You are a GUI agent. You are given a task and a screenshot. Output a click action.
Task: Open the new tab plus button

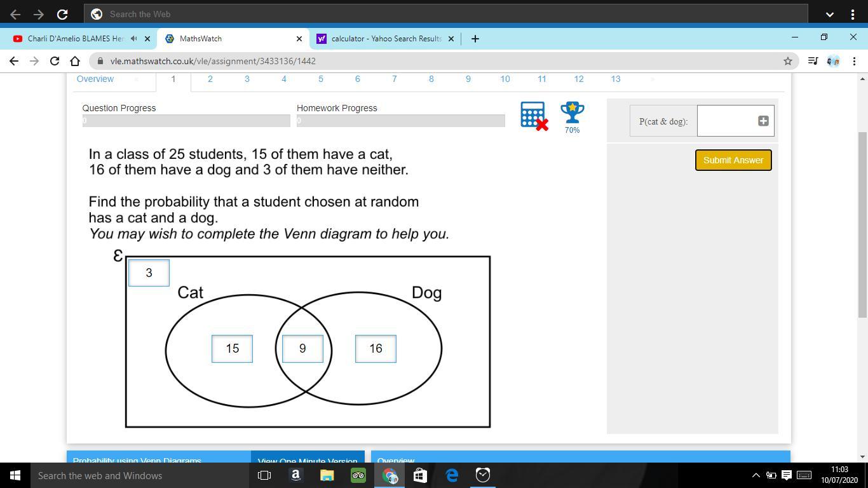(475, 39)
